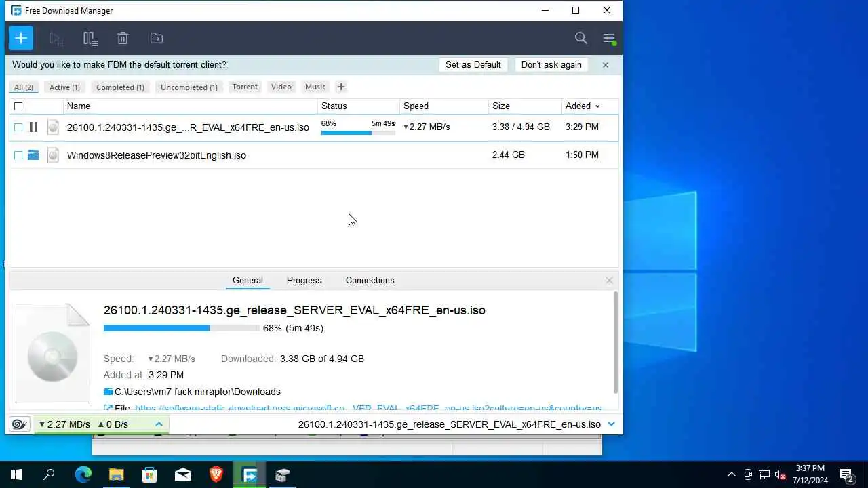The width and height of the screenshot is (868, 488).
Task: Open the software-static download source link
Action: click(x=368, y=409)
